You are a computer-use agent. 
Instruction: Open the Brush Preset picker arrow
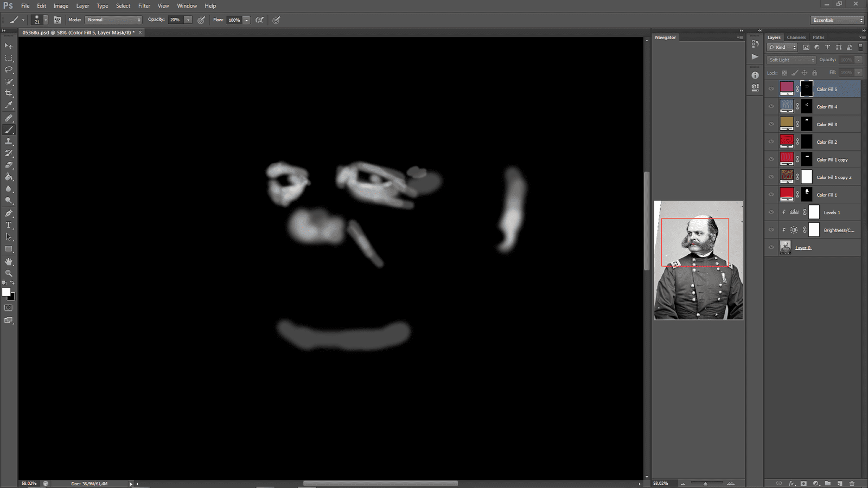46,20
